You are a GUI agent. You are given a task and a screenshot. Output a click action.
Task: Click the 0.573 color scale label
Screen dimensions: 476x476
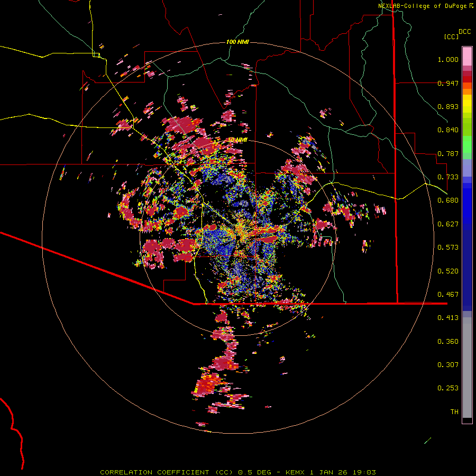coord(448,248)
